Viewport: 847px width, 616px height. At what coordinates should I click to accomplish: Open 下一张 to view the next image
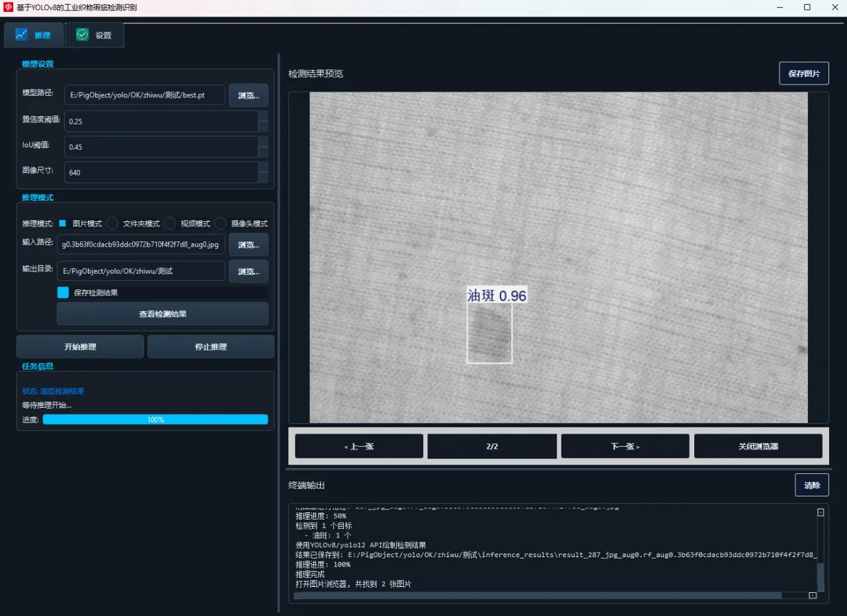click(624, 446)
